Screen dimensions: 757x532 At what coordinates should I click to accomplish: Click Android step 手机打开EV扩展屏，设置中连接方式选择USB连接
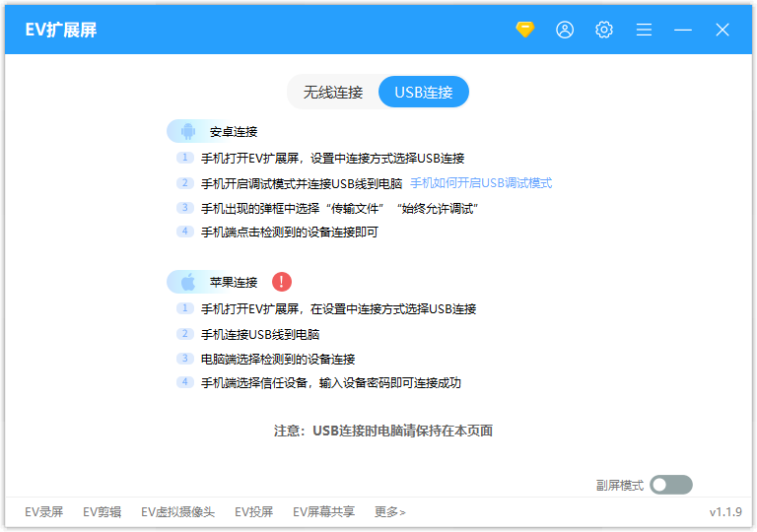[332, 158]
